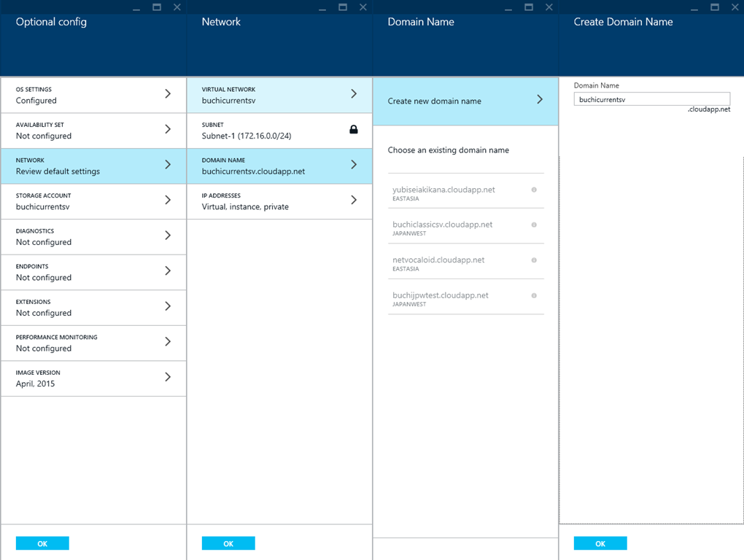Screen dimensions: 744x560
Task: Minimize the Domain Name blade
Action: 508,9
